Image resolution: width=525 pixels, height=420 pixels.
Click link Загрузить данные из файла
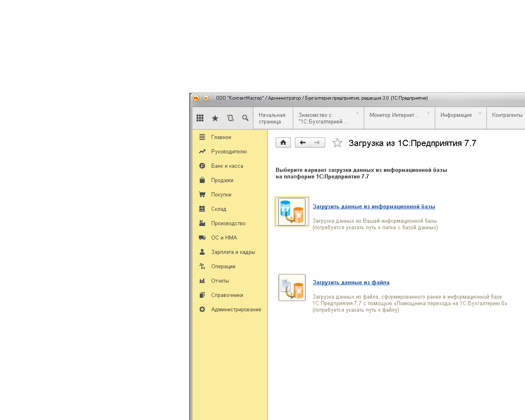(x=351, y=283)
